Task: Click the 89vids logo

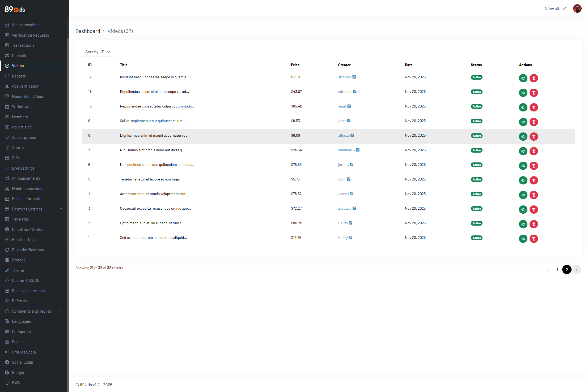Action: pyautogui.click(x=15, y=10)
